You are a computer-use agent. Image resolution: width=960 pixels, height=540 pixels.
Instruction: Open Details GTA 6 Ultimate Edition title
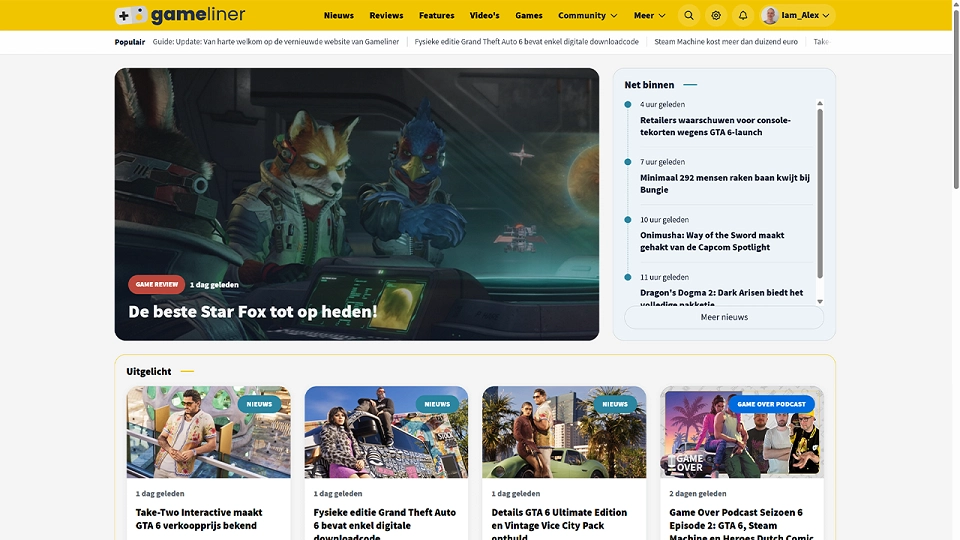[x=559, y=523]
